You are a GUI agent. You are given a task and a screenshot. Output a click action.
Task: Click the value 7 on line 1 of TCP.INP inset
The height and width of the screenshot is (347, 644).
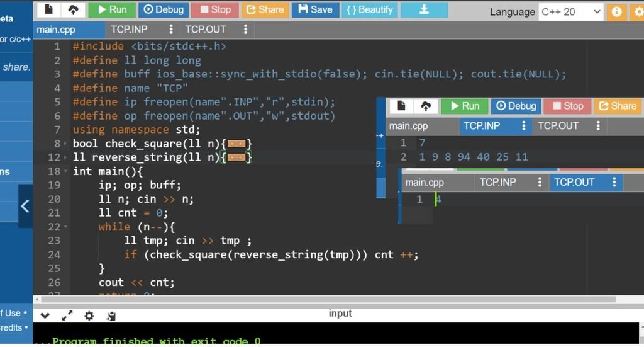(x=422, y=143)
